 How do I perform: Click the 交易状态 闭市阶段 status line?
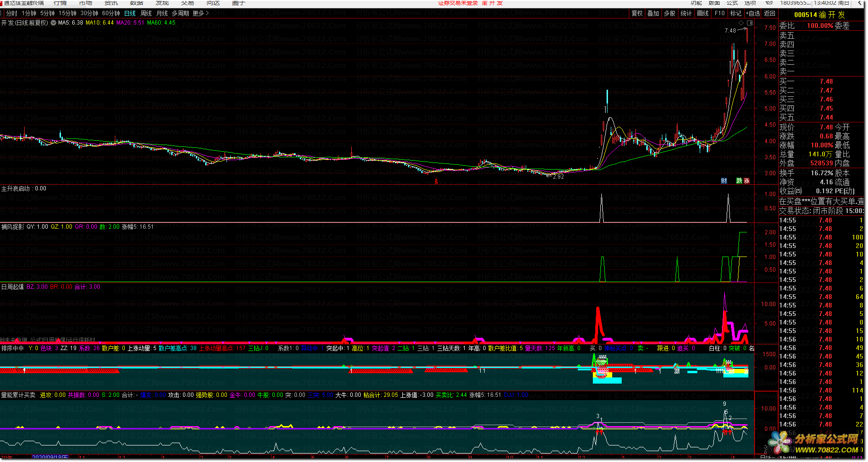coord(821,211)
